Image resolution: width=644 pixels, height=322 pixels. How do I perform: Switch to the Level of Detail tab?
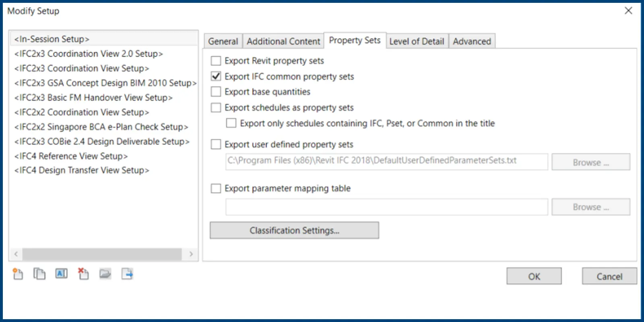(417, 41)
